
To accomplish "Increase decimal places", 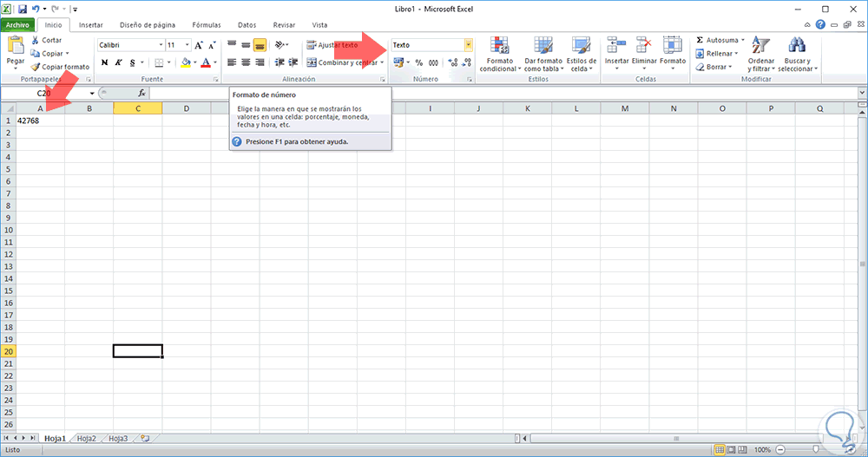I will coord(453,62).
